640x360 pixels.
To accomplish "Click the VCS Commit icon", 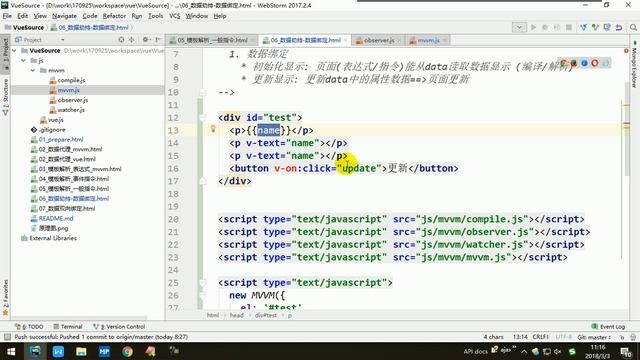I will 595,27.
